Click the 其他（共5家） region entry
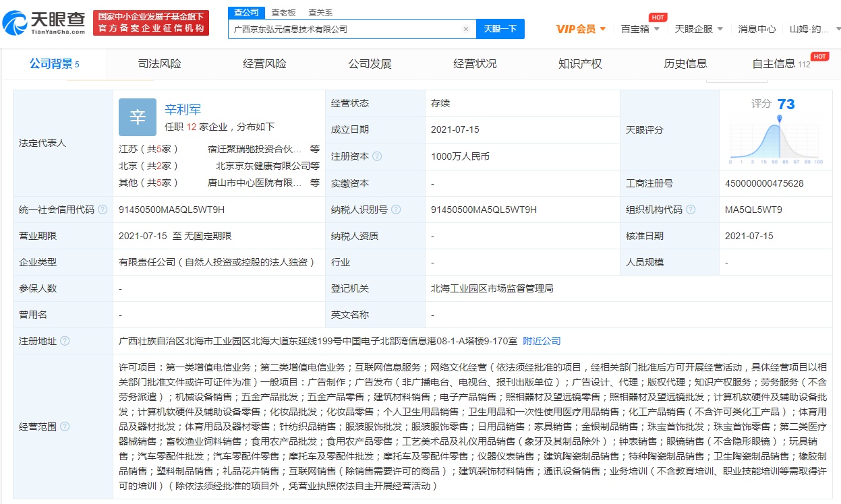 point(148,183)
